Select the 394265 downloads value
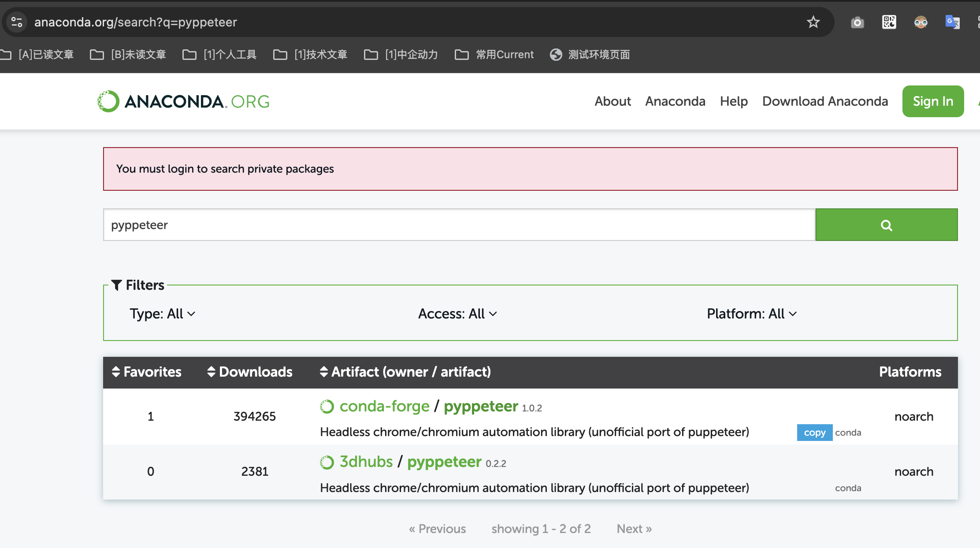The image size is (980, 548). pyautogui.click(x=255, y=416)
